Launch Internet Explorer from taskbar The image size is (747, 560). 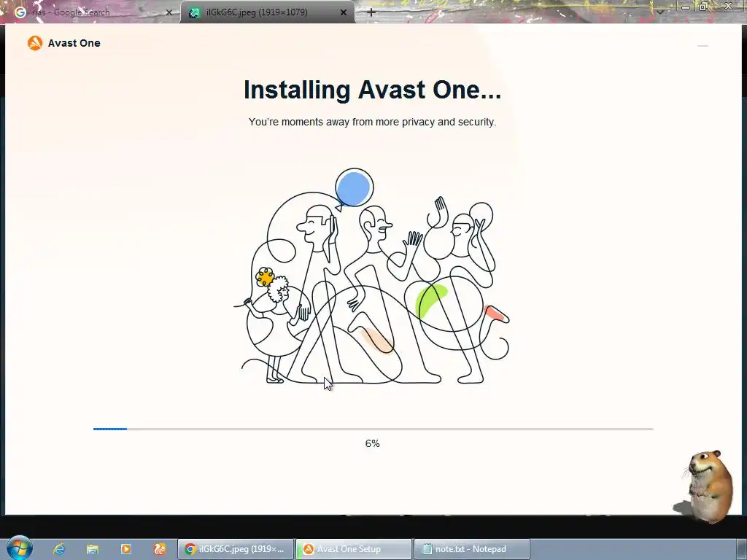coord(58,549)
